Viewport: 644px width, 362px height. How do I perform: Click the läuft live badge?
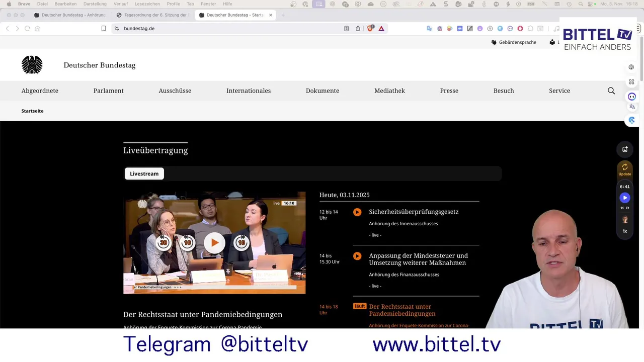coord(359,306)
